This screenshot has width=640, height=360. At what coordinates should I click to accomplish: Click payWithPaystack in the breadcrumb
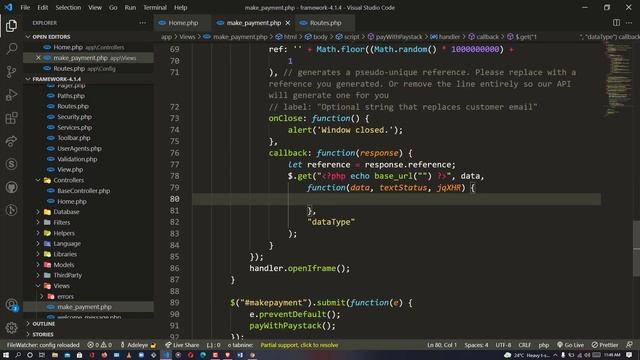[x=399, y=37]
